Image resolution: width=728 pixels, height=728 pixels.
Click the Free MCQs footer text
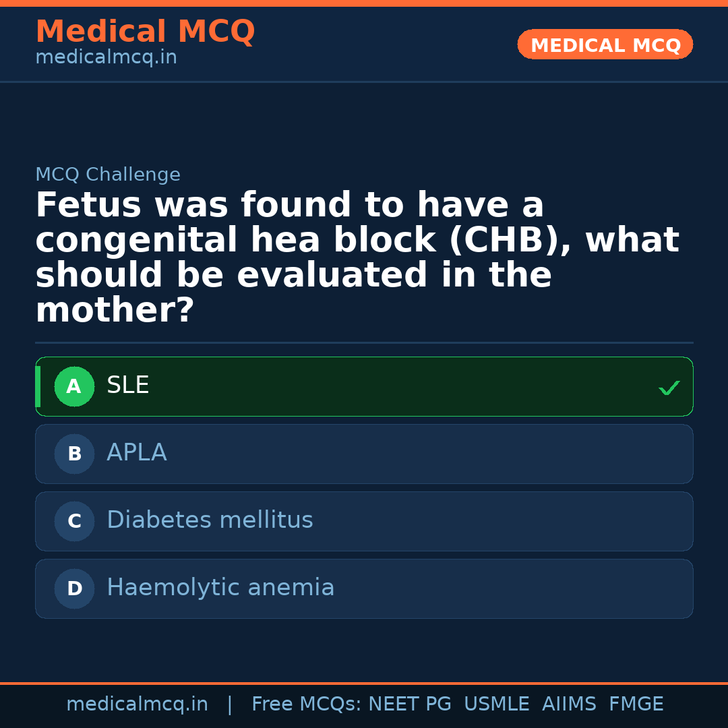(306, 704)
